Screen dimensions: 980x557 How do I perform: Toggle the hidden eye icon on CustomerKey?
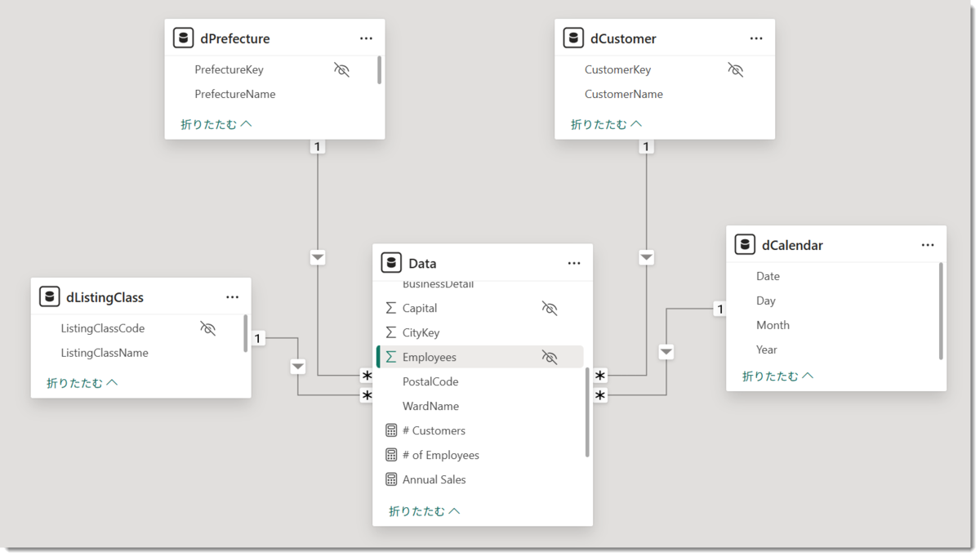click(x=736, y=69)
